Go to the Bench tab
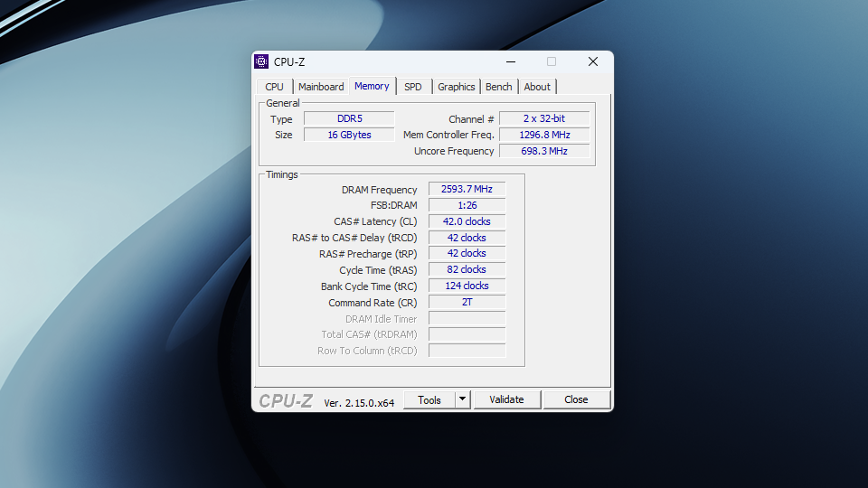The width and height of the screenshot is (868, 488). (499, 87)
